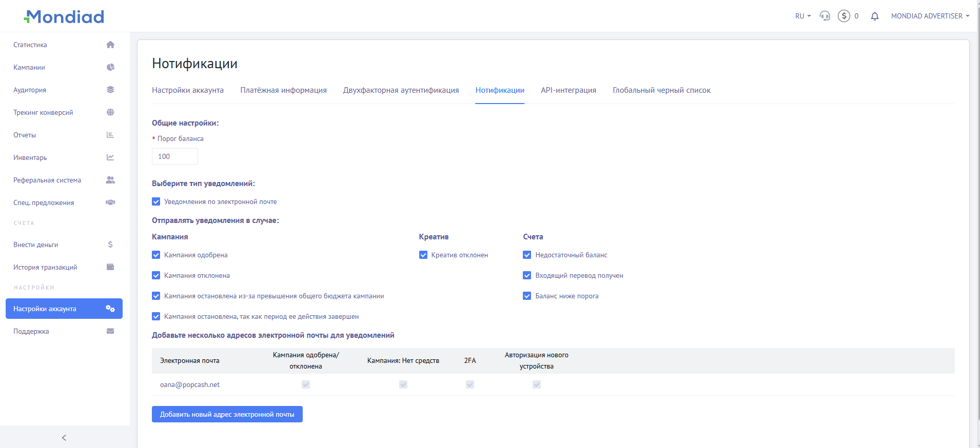Click the wallet icon beside История транзакций
980x448 pixels.
tap(110, 267)
